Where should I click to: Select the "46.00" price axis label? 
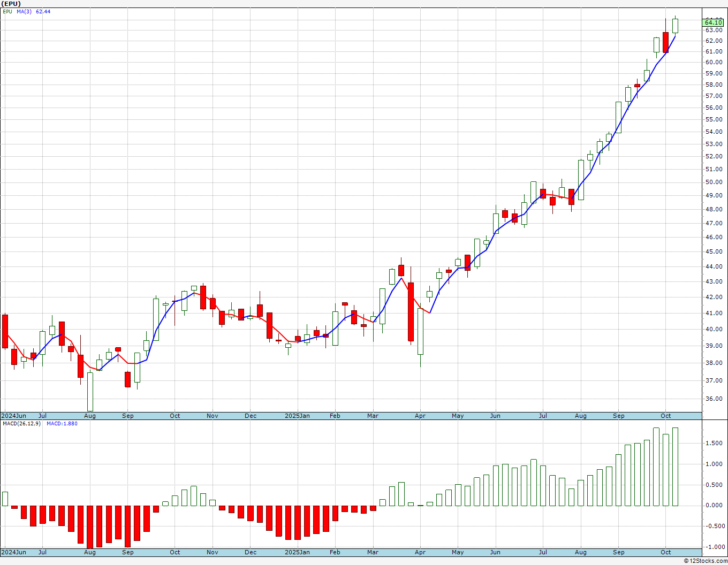click(x=714, y=237)
